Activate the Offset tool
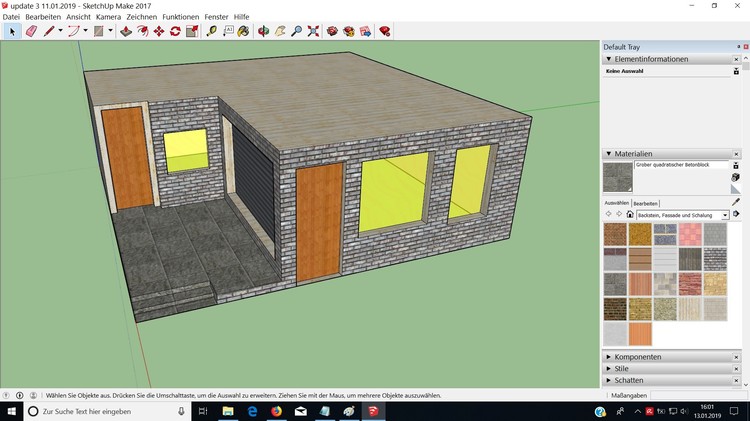 pyautogui.click(x=143, y=32)
